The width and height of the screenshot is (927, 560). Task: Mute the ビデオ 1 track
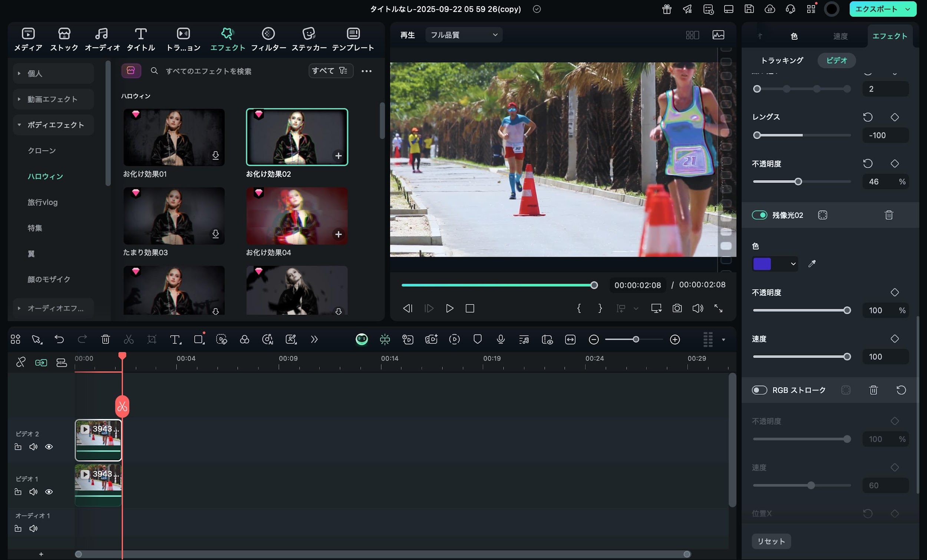click(33, 492)
